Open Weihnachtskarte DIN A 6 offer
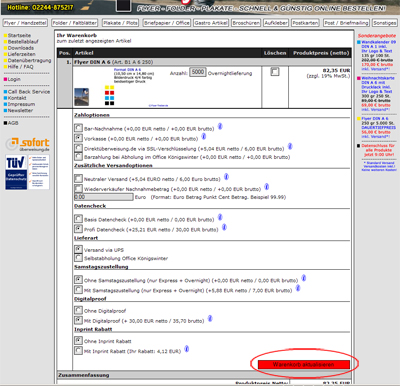This screenshot has width=400, height=386. click(x=378, y=94)
